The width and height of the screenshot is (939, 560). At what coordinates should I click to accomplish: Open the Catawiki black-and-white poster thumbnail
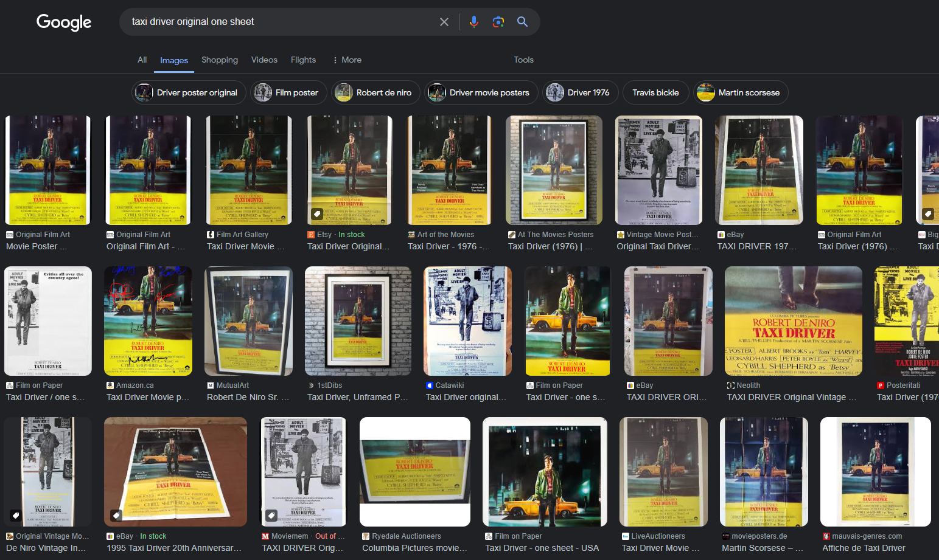pos(467,321)
